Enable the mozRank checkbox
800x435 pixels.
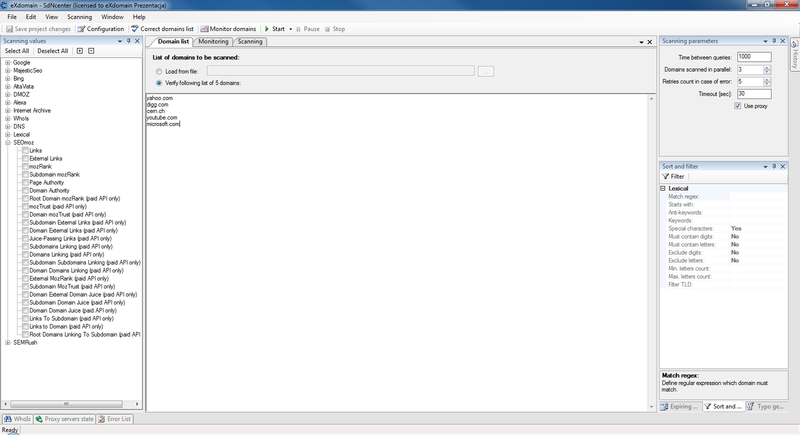click(25, 166)
